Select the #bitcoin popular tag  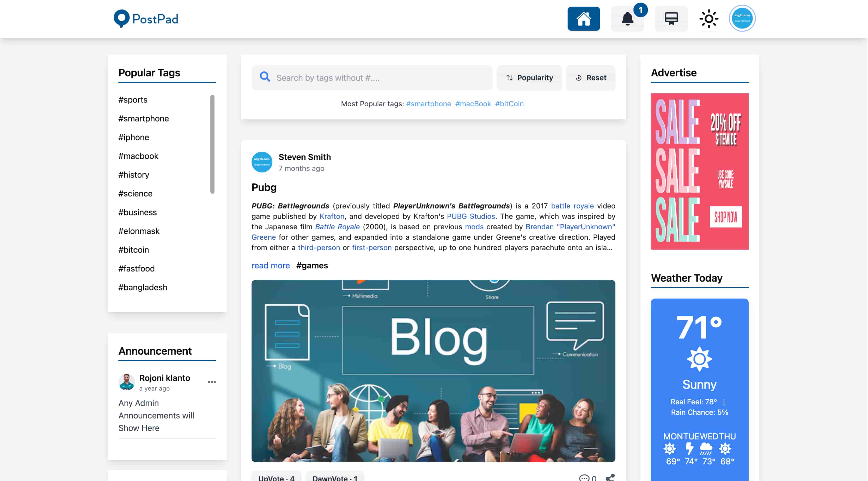[x=134, y=250]
